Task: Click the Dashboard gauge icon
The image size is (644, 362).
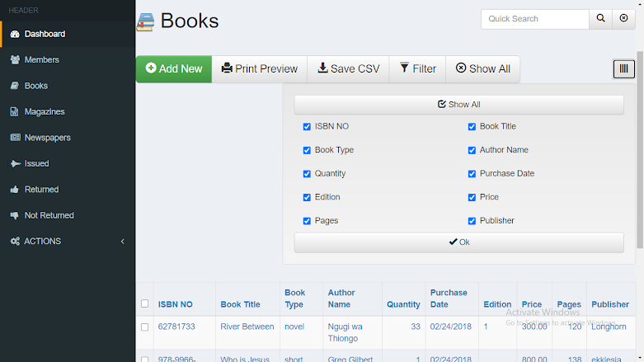Action: pyautogui.click(x=15, y=34)
